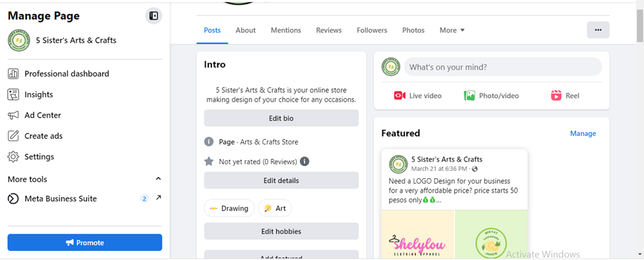
Task: Click the Meta Business Suite notification badge
Action: [144, 199]
